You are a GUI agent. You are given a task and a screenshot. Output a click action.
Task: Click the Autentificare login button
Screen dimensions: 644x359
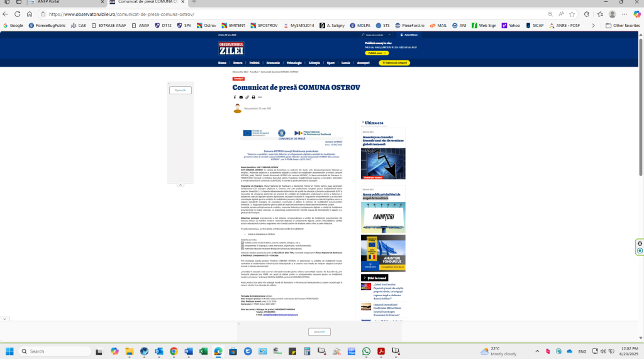click(x=409, y=35)
